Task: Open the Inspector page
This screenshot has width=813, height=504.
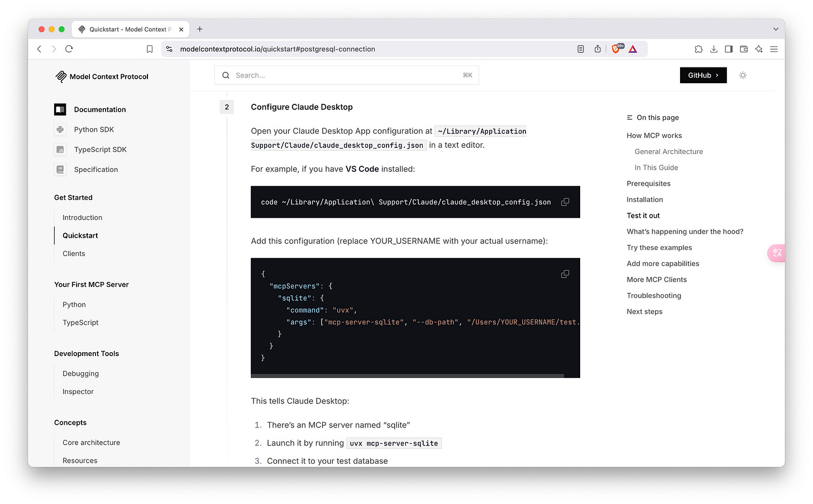Action: (x=78, y=392)
